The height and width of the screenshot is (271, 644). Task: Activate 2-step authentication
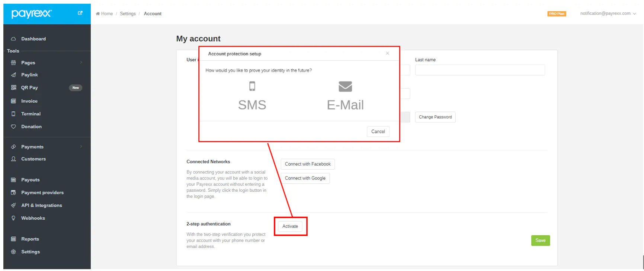[290, 226]
